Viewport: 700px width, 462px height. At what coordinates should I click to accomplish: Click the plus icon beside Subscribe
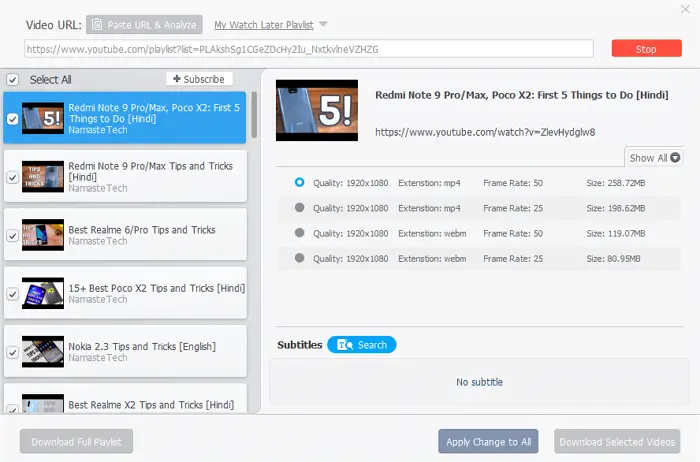(x=177, y=79)
